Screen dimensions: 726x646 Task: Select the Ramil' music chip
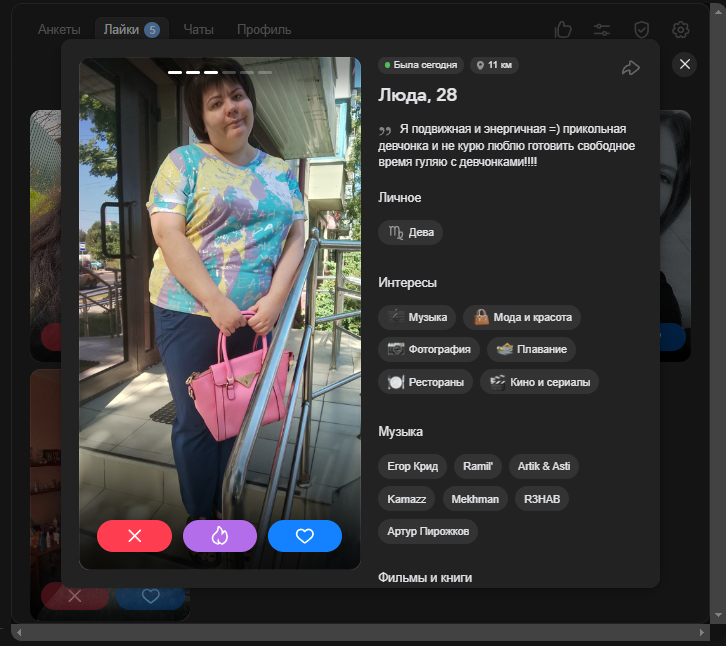click(x=478, y=466)
